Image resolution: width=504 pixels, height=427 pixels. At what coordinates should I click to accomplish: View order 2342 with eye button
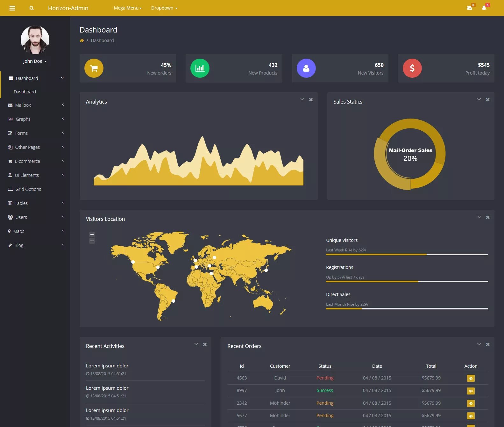[471, 403]
